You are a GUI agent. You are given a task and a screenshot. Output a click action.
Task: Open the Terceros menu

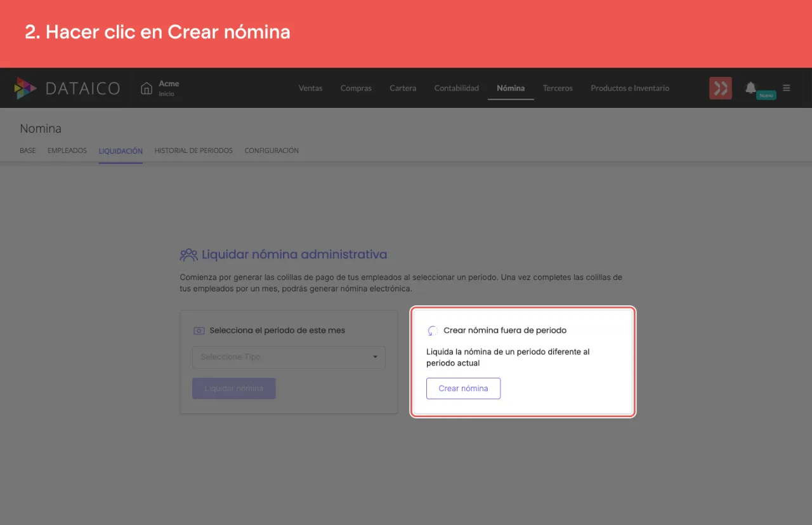pyautogui.click(x=558, y=88)
